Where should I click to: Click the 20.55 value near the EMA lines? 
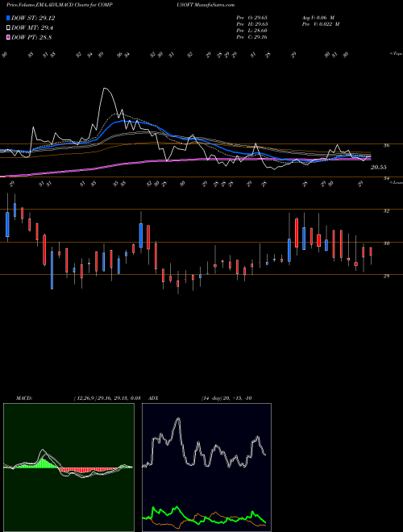[x=379, y=168]
